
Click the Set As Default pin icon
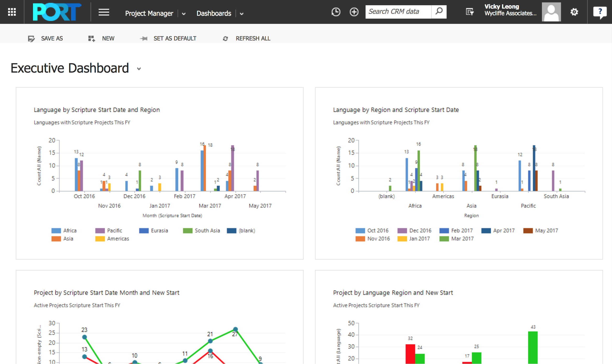tap(144, 38)
